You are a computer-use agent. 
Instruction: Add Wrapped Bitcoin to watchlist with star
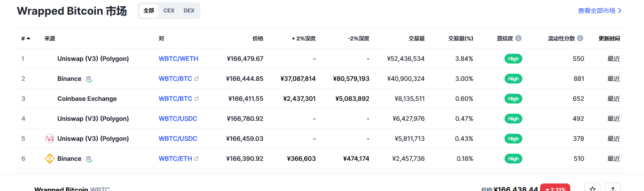pyautogui.click(x=592, y=189)
